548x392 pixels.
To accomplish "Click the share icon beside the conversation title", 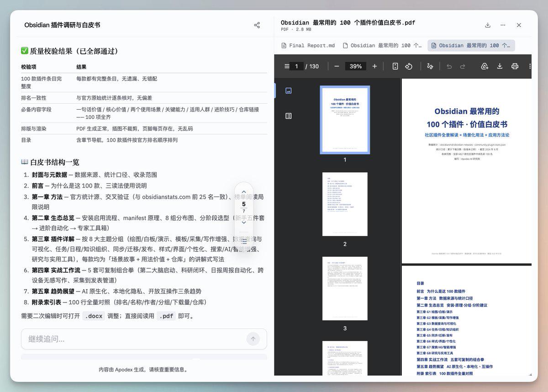I will click(x=257, y=25).
